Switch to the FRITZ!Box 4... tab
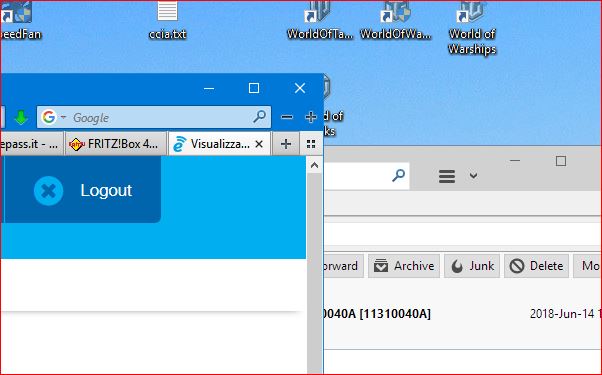The height and width of the screenshot is (375, 602). 116,144
